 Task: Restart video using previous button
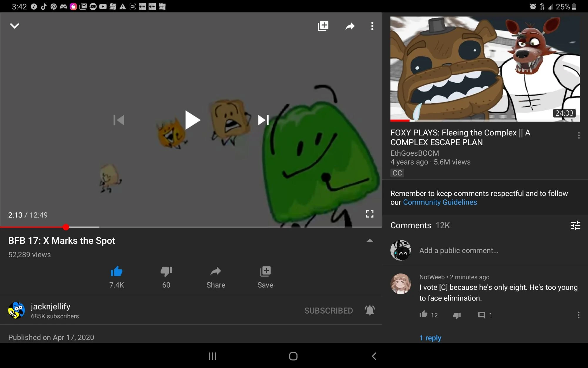tap(118, 120)
